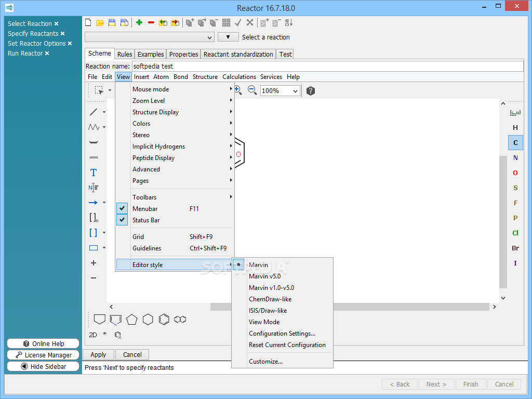
Task: Click the Reaction name input field
Action: coord(327,66)
